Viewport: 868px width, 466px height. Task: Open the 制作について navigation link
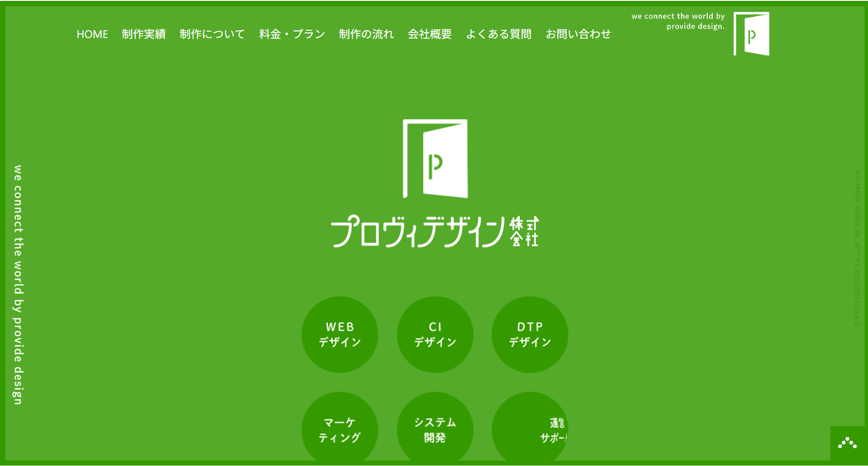click(212, 34)
